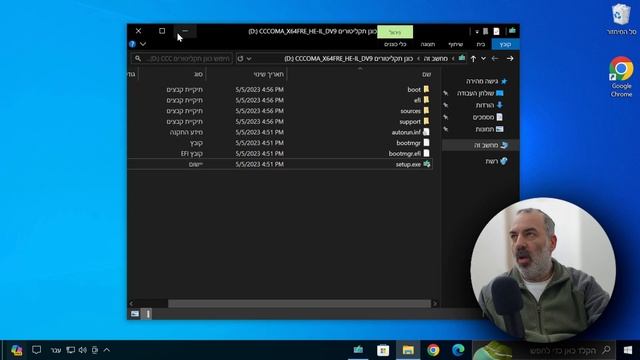Open Microsoft Store from the taskbar
This screenshot has height=360, width=640.
pyautogui.click(x=383, y=350)
